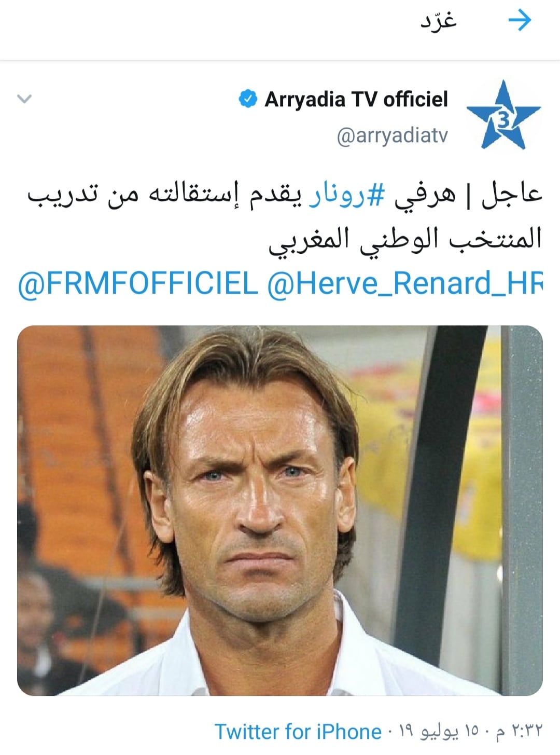560x755 pixels.
Task: Tap the blue verified badge
Action: (x=248, y=99)
